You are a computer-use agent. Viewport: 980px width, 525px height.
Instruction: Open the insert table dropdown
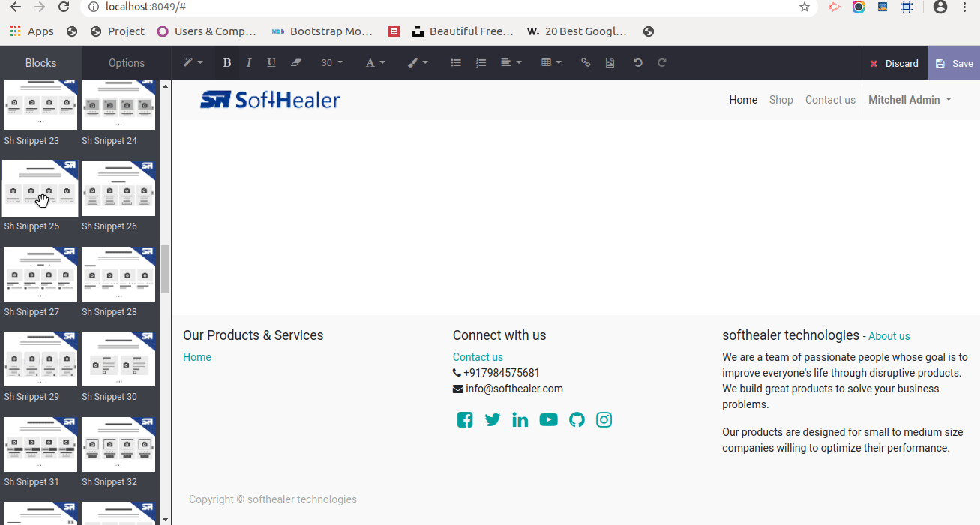coord(551,63)
